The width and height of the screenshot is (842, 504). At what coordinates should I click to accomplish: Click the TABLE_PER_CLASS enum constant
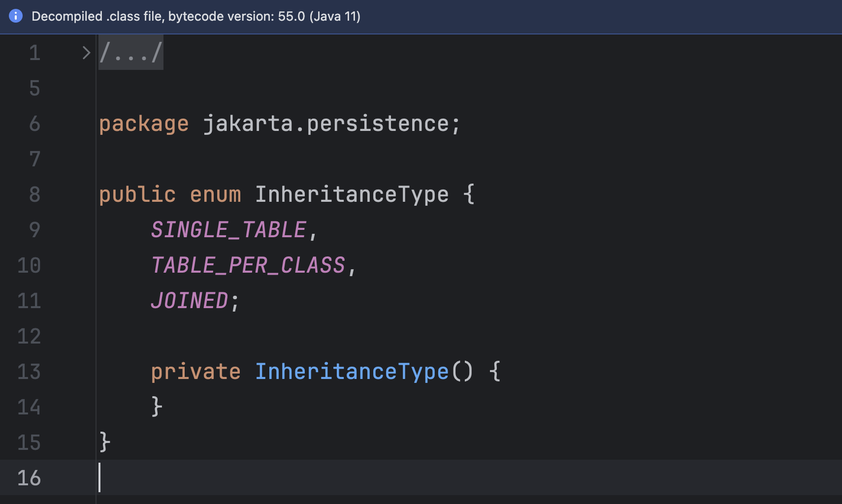pos(248,265)
